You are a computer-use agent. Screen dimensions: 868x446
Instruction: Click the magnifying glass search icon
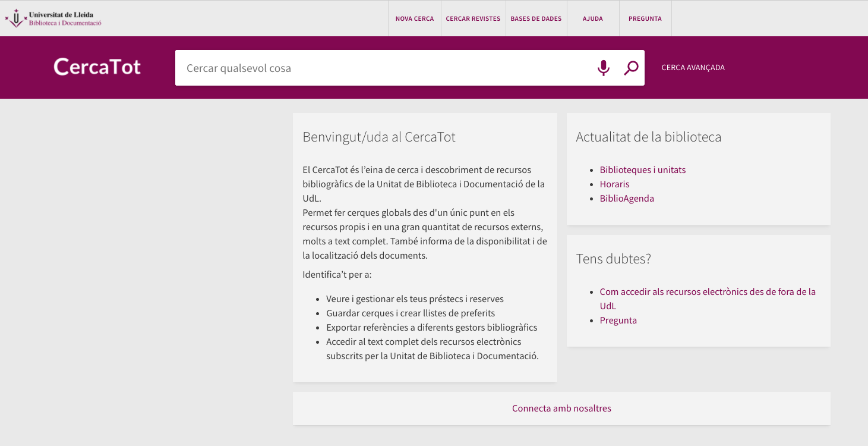(631, 68)
